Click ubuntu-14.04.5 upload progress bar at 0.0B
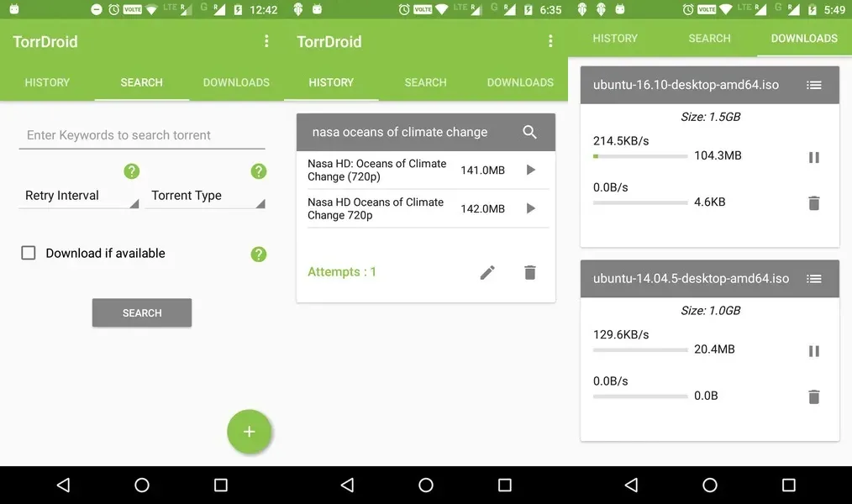The width and height of the screenshot is (852, 504). [x=640, y=396]
